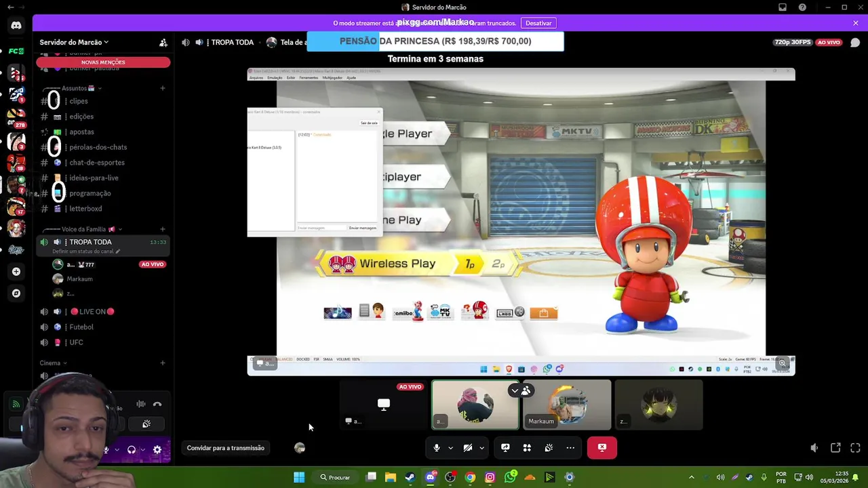Select Markaum's video tile
This screenshot has height=488, width=868.
pos(567,405)
